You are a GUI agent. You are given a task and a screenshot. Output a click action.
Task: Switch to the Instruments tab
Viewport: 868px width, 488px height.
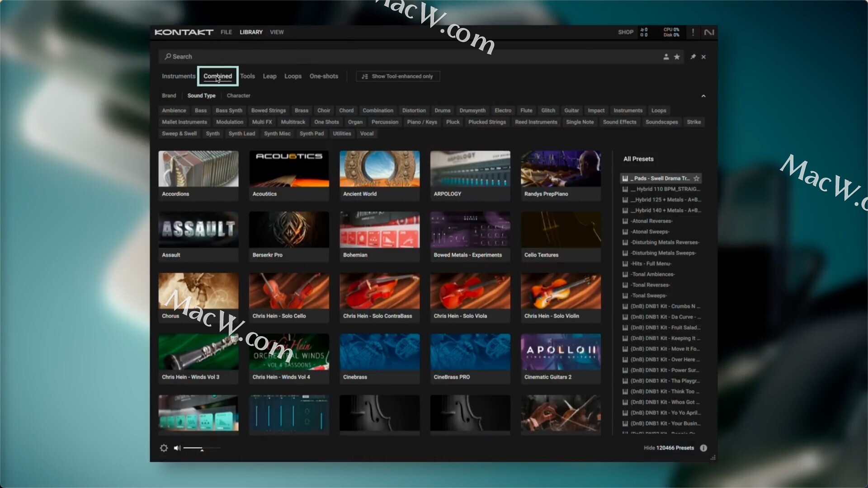179,76
